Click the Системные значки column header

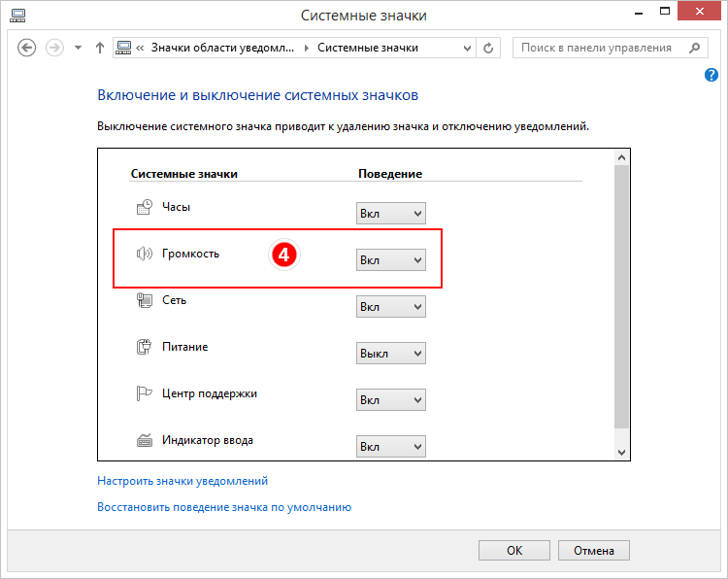point(184,174)
